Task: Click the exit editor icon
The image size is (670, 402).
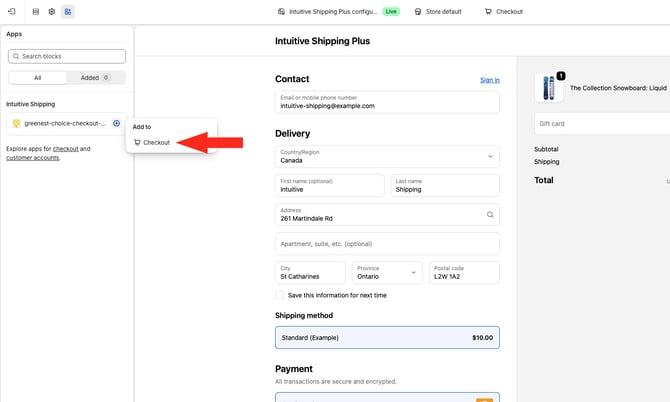Action: tap(12, 12)
